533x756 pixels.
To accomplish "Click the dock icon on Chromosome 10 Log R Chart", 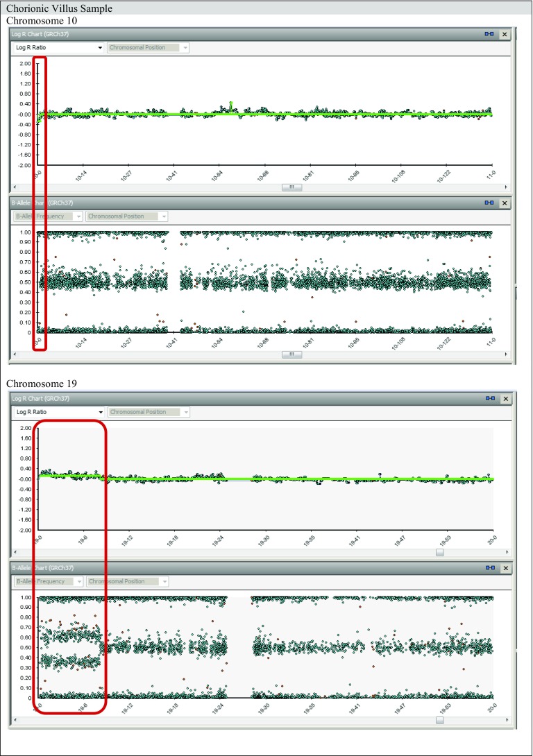I will point(489,34).
